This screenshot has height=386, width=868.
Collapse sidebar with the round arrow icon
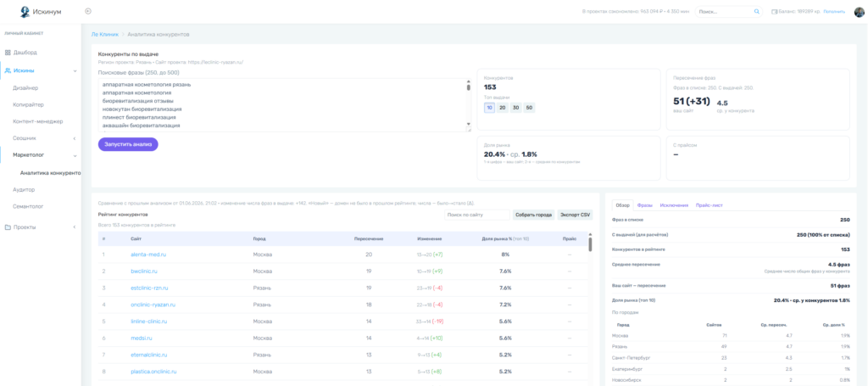(88, 11)
